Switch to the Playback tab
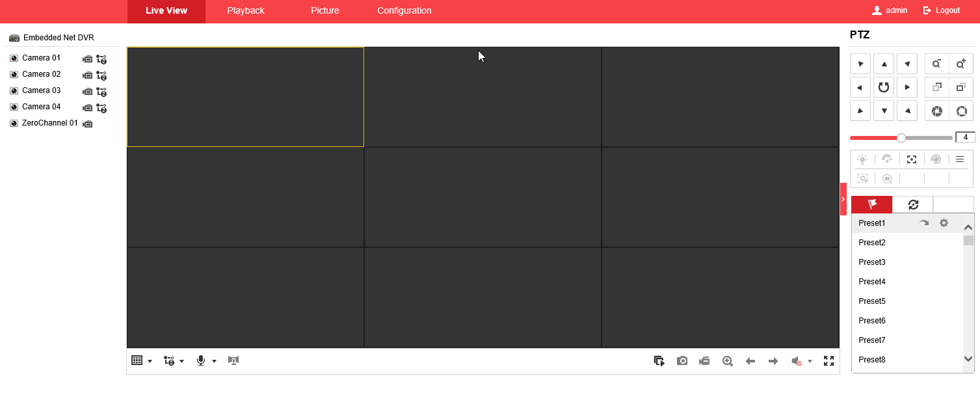Viewport: 980px width, 393px height. 246,11
